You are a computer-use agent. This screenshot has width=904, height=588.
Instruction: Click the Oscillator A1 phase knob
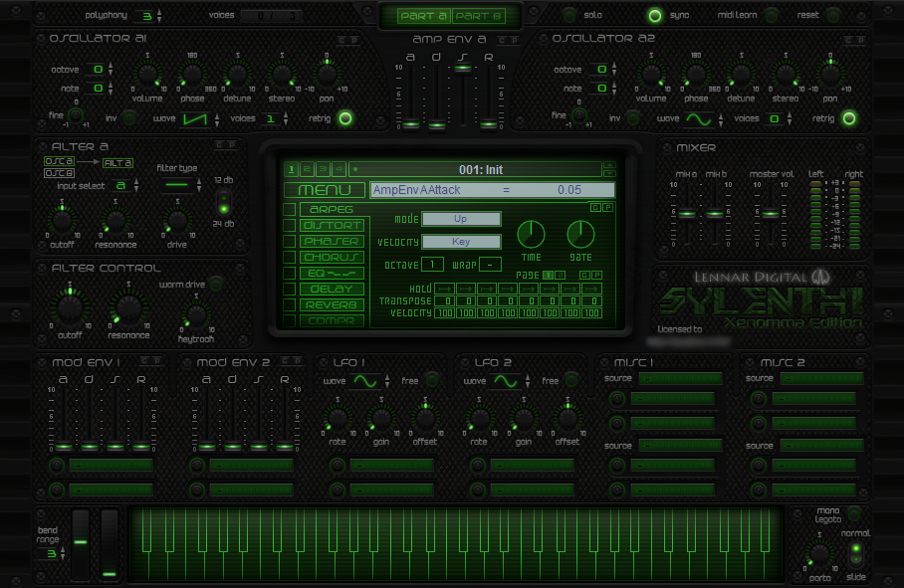tap(192, 75)
